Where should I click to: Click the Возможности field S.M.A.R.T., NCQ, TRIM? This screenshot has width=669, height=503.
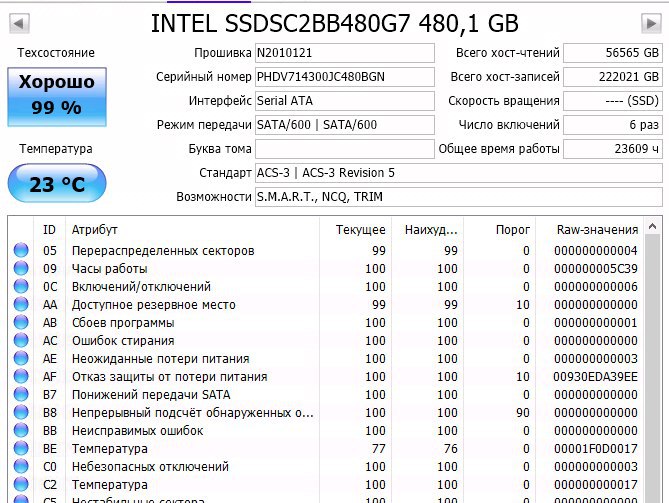click(x=459, y=197)
